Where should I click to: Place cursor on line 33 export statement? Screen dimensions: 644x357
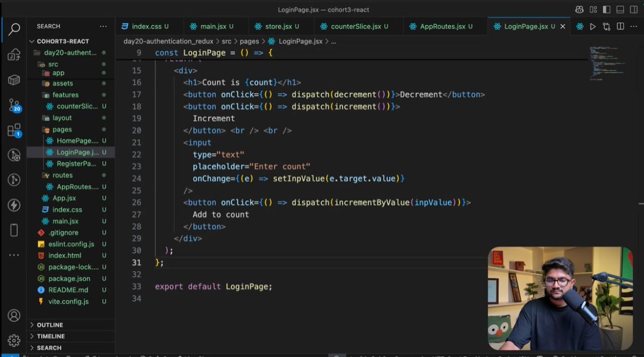(x=214, y=287)
